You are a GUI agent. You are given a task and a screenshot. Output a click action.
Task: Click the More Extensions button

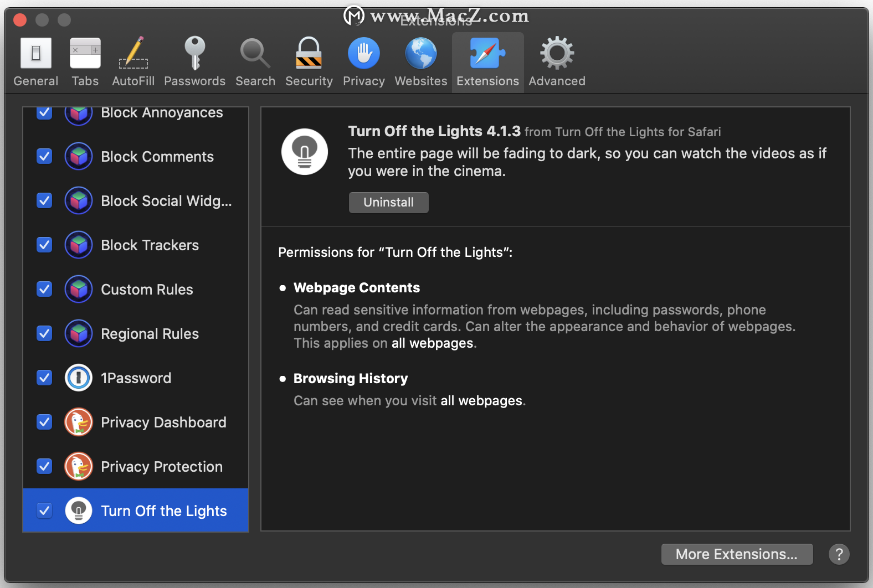tap(737, 554)
